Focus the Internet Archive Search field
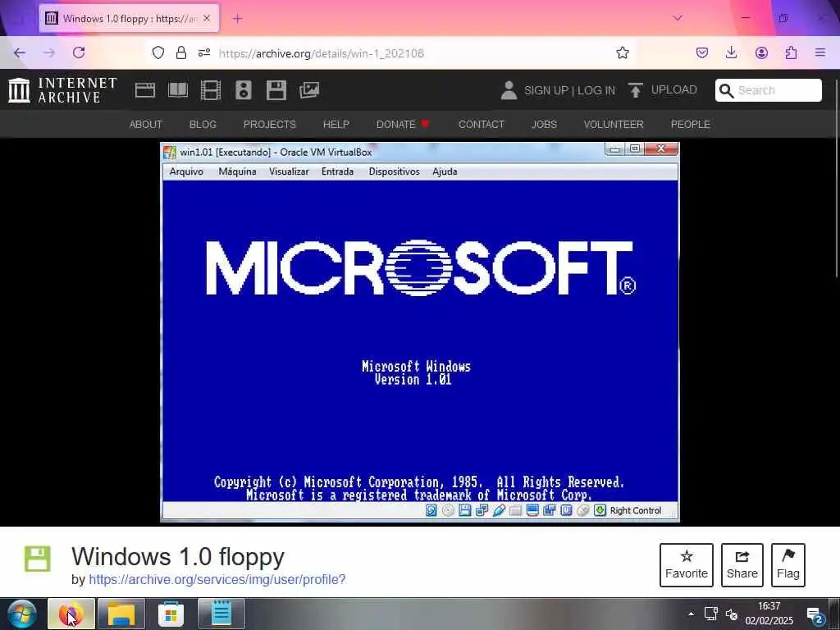Screen dimensions: 840x630 click(x=768, y=90)
